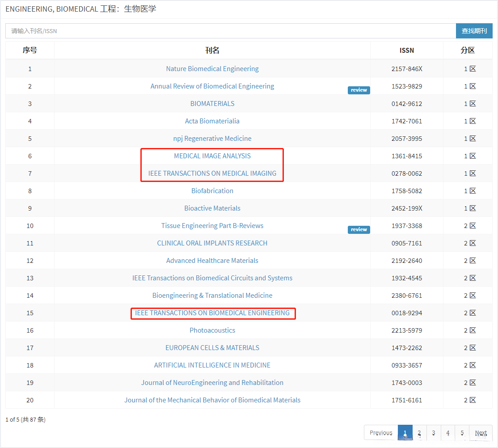Click the review badge for Annual Review row
498x448 pixels.
359,90
